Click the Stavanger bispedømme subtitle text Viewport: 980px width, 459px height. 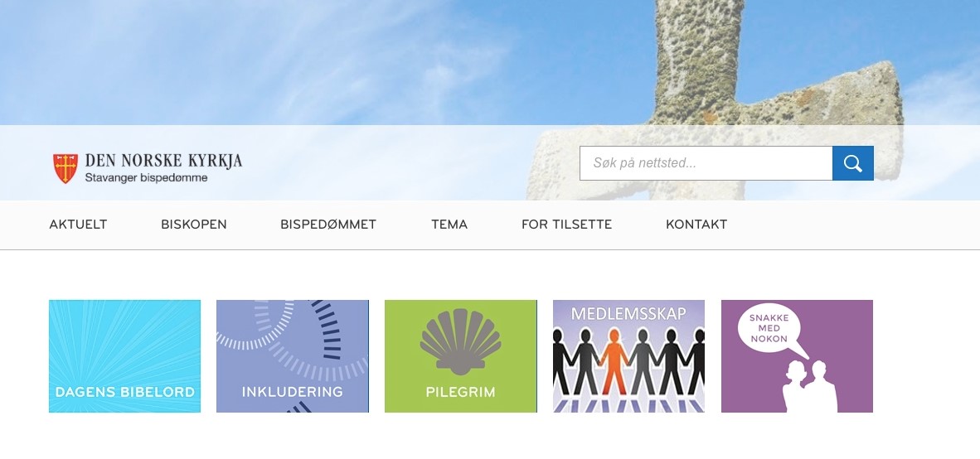146,178
